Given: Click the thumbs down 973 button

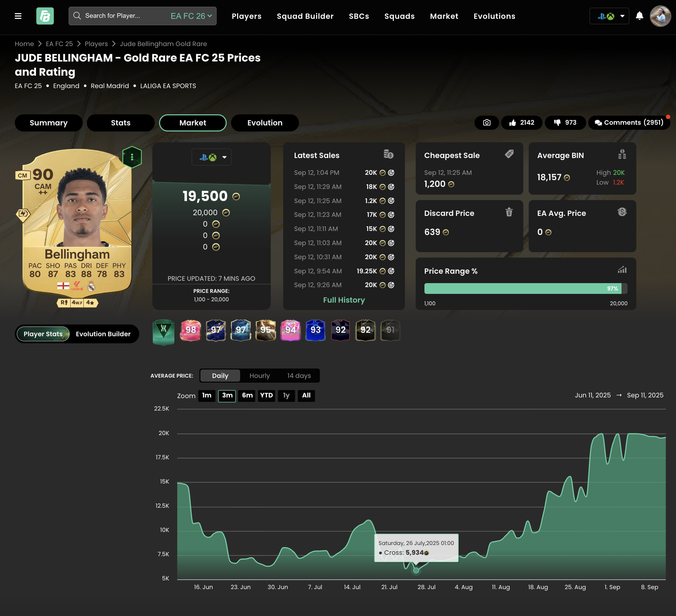Looking at the screenshot, I should [565, 123].
